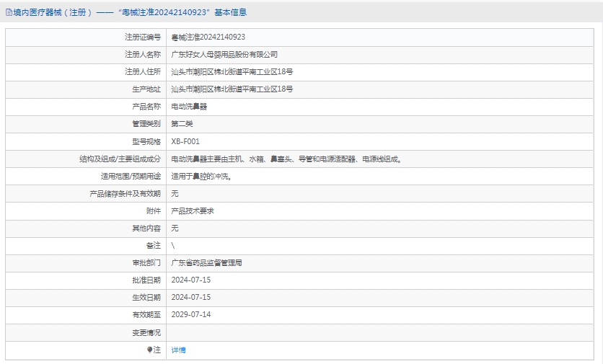Click registrant name 广东好女人母婴用品股份有限公司

tap(224, 54)
